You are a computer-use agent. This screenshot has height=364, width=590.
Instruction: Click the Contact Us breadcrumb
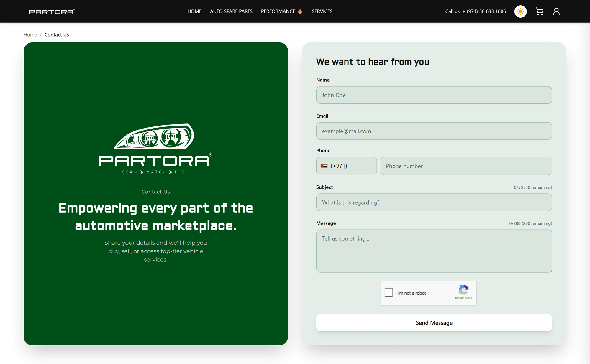click(57, 35)
